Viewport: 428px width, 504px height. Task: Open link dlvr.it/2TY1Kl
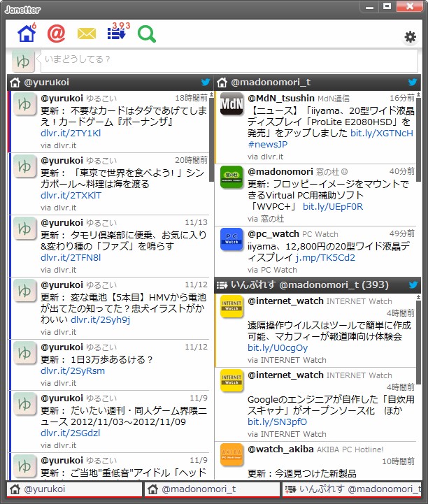[x=71, y=133]
